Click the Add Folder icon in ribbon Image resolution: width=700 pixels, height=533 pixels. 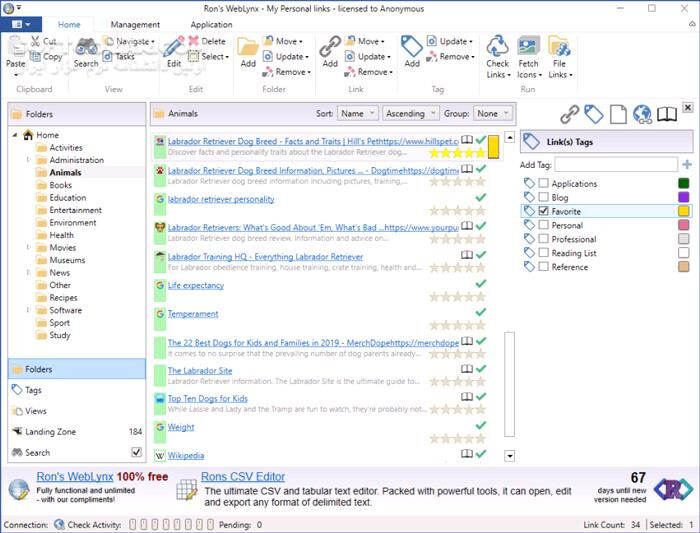pos(247,47)
